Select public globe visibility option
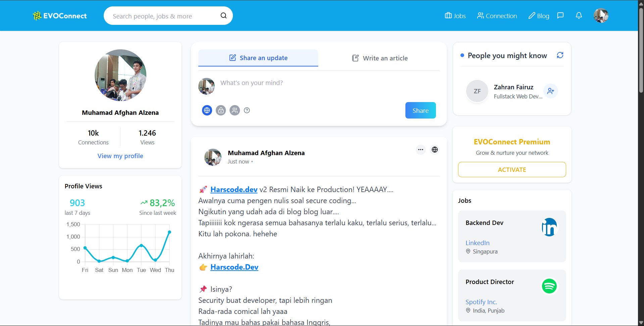The width and height of the screenshot is (644, 326). coord(207,110)
